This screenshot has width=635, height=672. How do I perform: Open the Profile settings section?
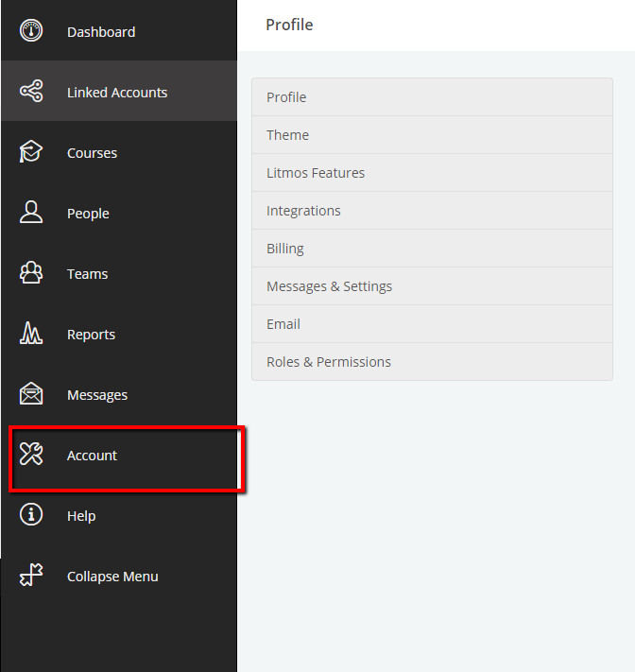(x=433, y=97)
